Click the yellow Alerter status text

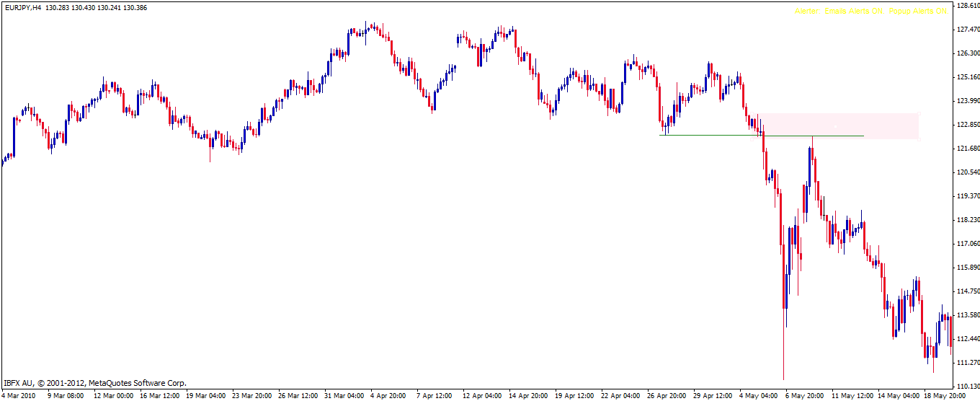(870, 12)
